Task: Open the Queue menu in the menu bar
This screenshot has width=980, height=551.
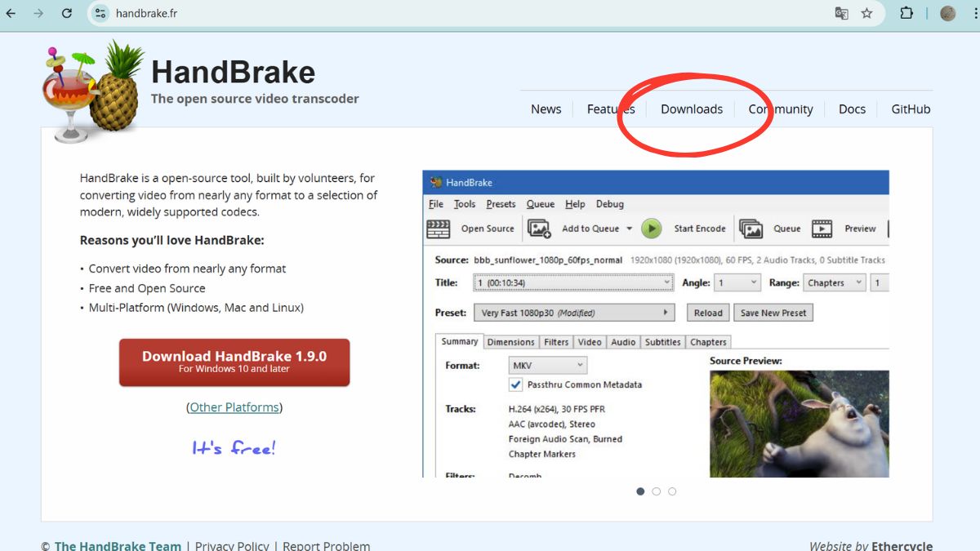Action: click(541, 204)
